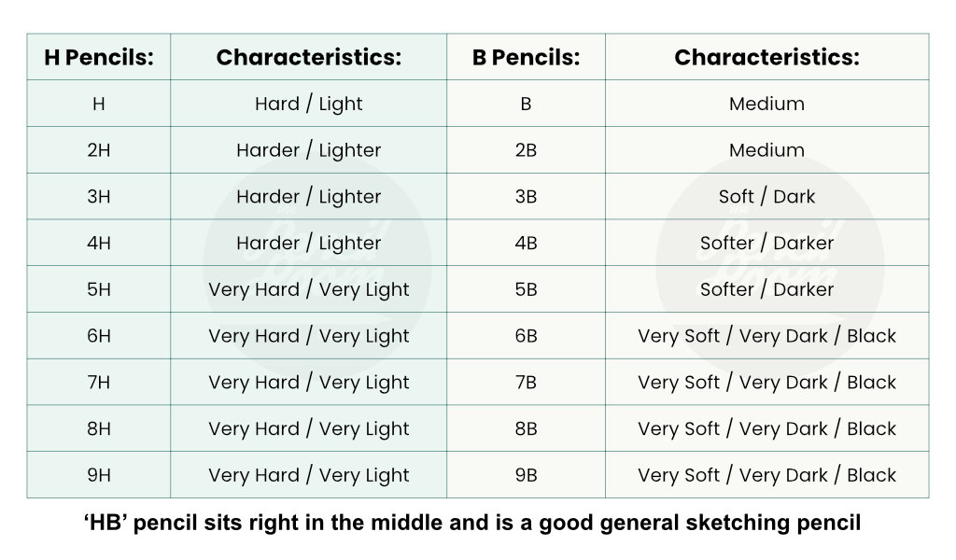Image resolution: width=956 pixels, height=560 pixels.
Task: Select the 8B pencil cell
Action: 526,428
